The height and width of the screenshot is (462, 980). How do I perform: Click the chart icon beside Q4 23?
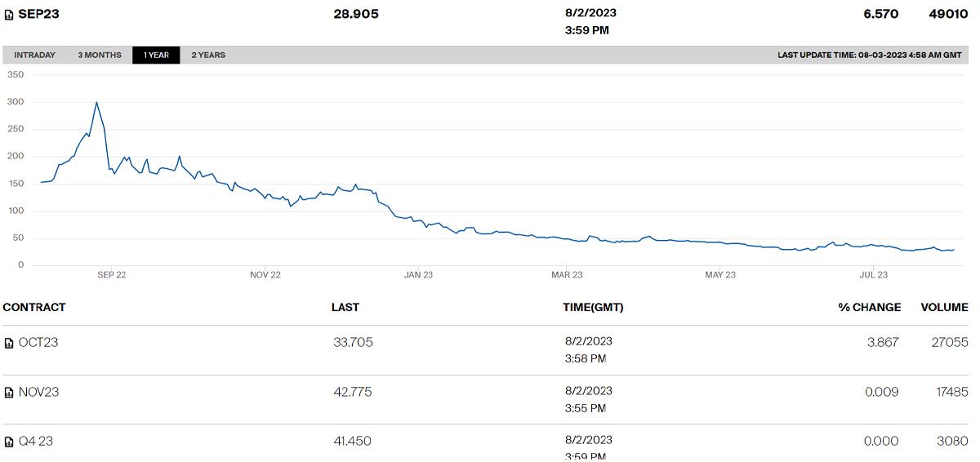click(x=9, y=442)
